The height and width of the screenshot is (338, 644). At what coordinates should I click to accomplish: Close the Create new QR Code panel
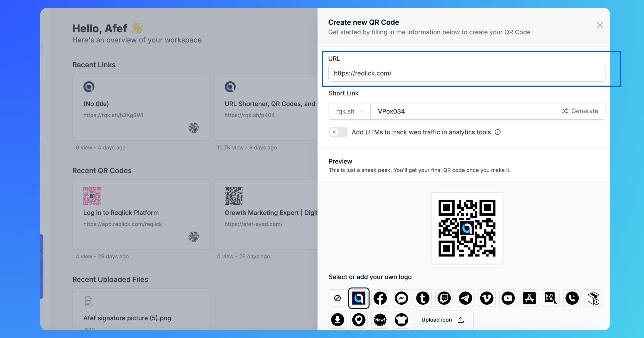point(600,25)
